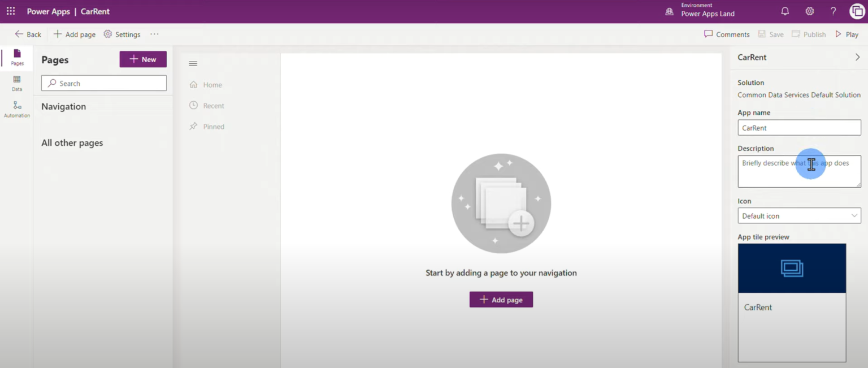Viewport: 868px width, 368px height.
Task: Toggle the hamburger navigation menu
Action: click(193, 63)
